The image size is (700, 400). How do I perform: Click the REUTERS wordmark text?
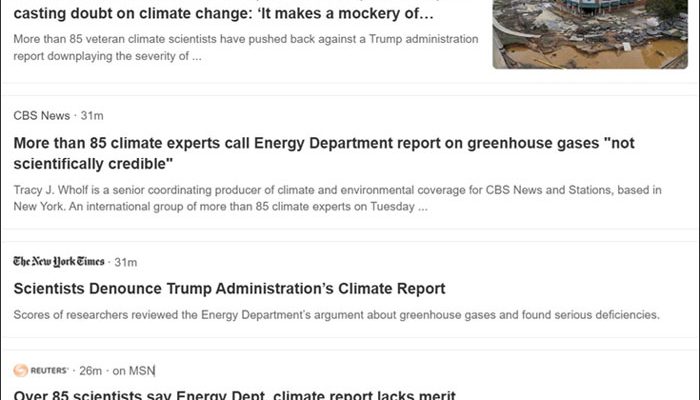coord(49,370)
